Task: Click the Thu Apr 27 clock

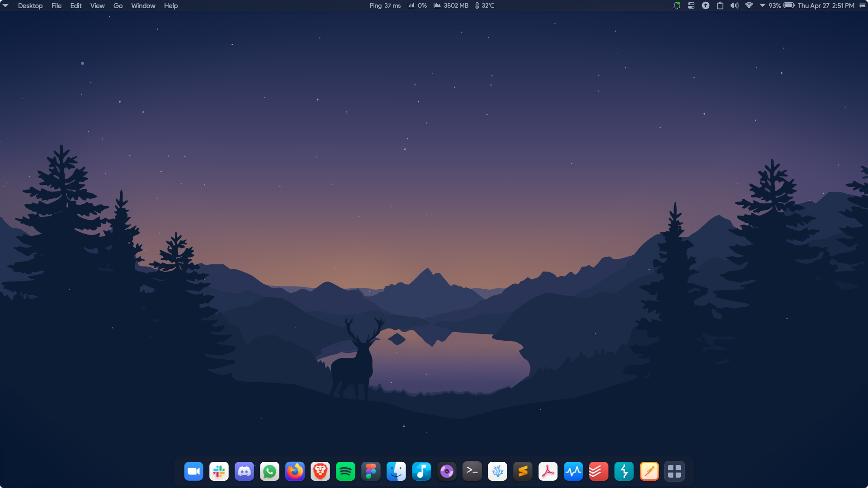Action: [x=826, y=5]
